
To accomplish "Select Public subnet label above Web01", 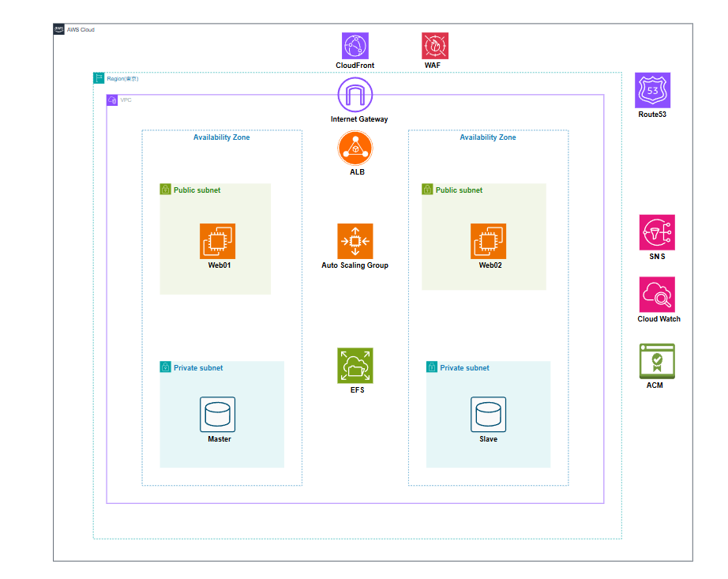I will tap(197, 190).
